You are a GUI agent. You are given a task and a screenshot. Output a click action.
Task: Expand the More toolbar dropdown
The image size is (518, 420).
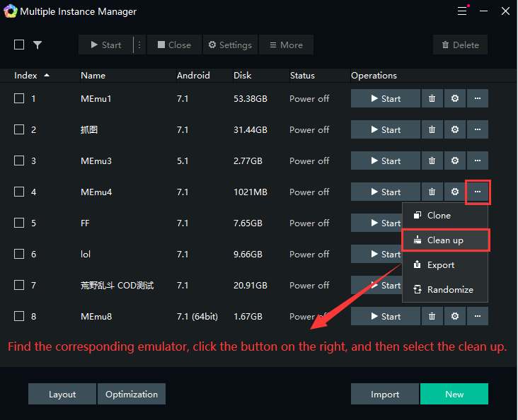(286, 45)
